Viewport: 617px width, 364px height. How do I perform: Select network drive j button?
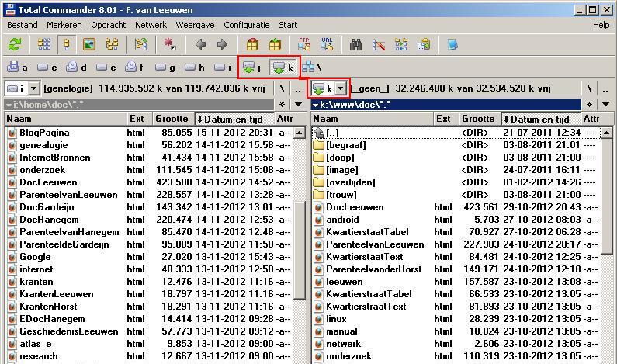(x=251, y=68)
